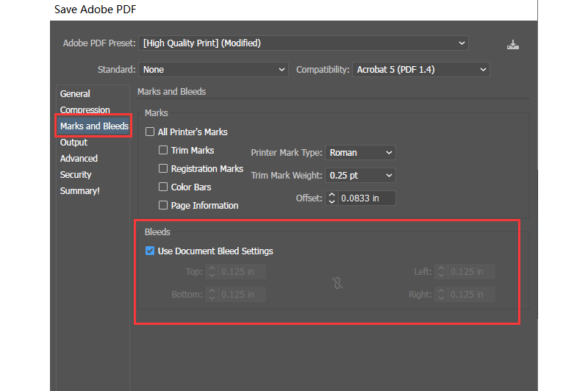The height and width of the screenshot is (391, 588).
Task: Open the Standard dropdown set to None
Action: click(x=213, y=69)
